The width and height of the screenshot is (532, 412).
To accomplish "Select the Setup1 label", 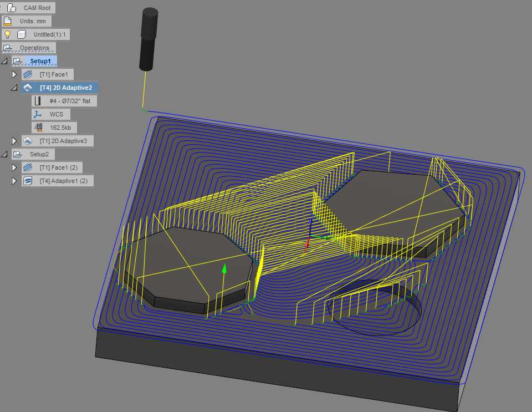I will 40,61.
